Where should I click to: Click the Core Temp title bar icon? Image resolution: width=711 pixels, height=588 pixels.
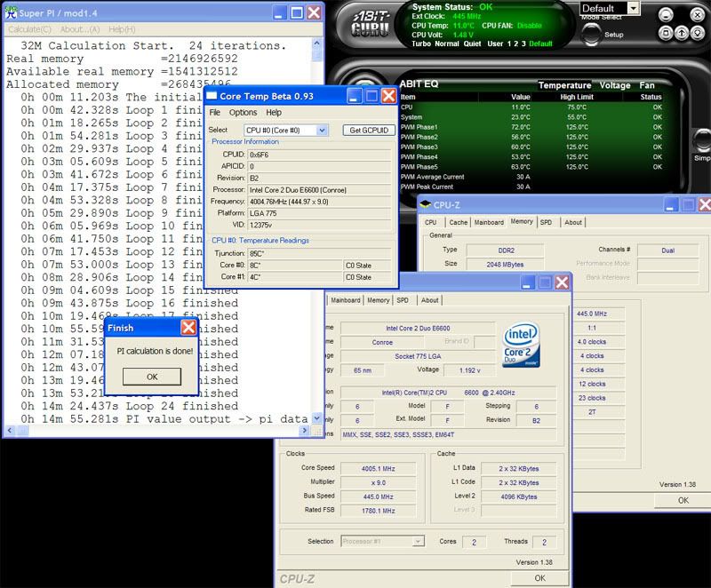tap(212, 96)
